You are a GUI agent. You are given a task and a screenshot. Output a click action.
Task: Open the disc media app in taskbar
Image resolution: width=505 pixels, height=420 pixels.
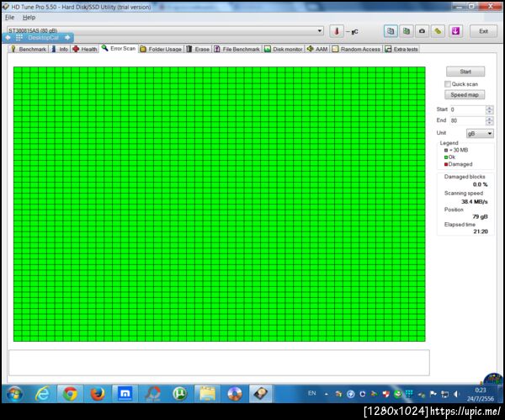[x=235, y=394]
